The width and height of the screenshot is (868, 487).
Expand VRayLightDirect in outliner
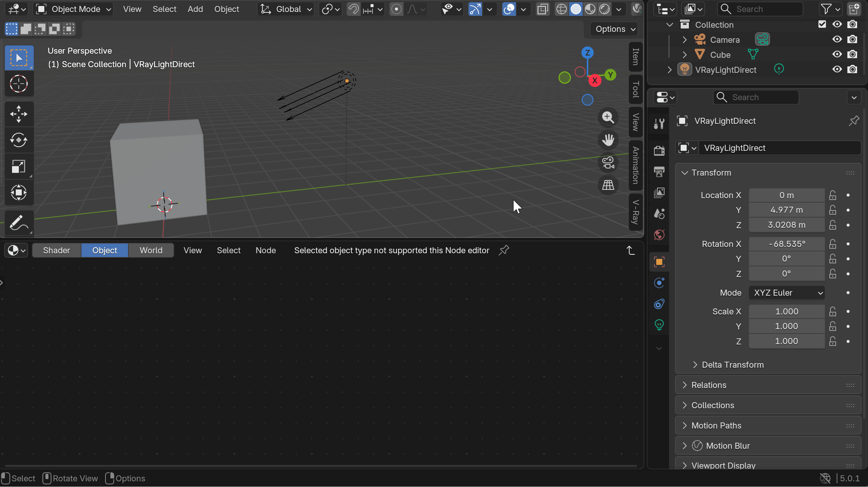(x=669, y=70)
